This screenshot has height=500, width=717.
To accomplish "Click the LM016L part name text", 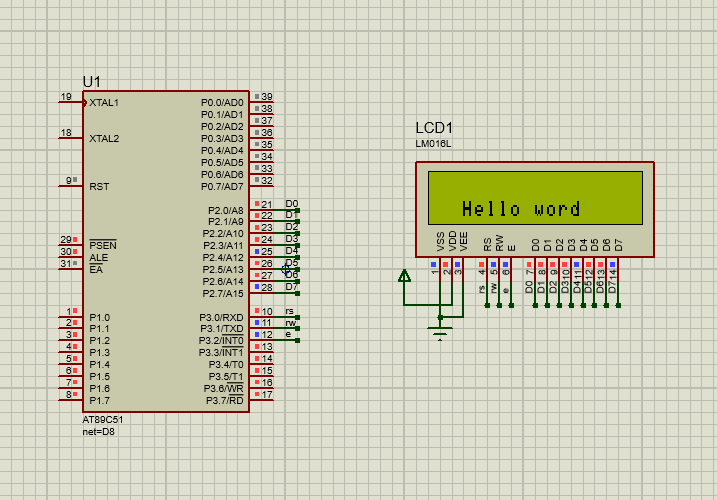I will 434,144.
